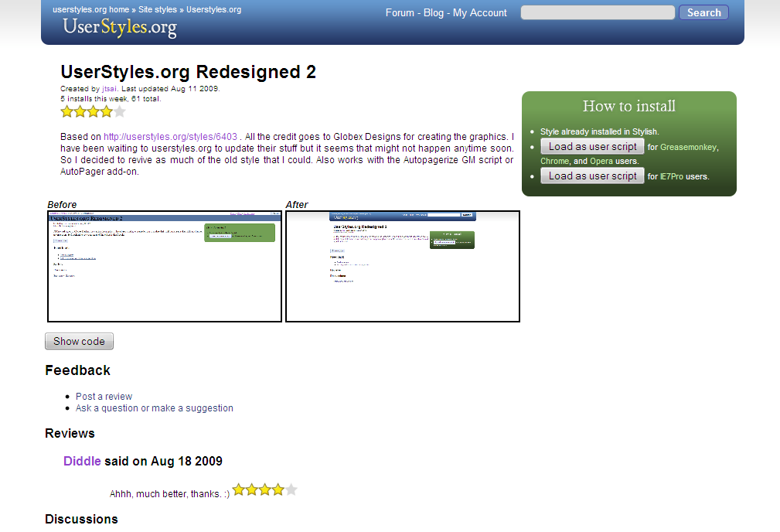This screenshot has width=780, height=532.
Task: Load as user script for IE7Pro users
Action: [x=592, y=176]
